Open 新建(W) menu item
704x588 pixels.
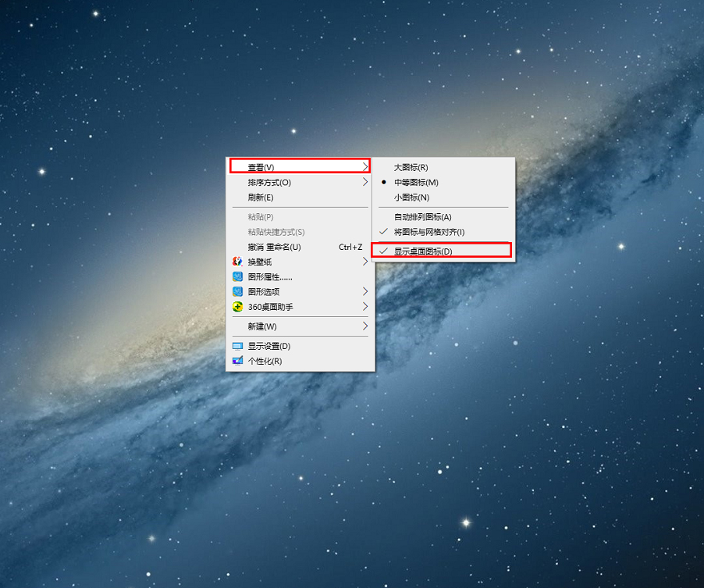point(300,326)
